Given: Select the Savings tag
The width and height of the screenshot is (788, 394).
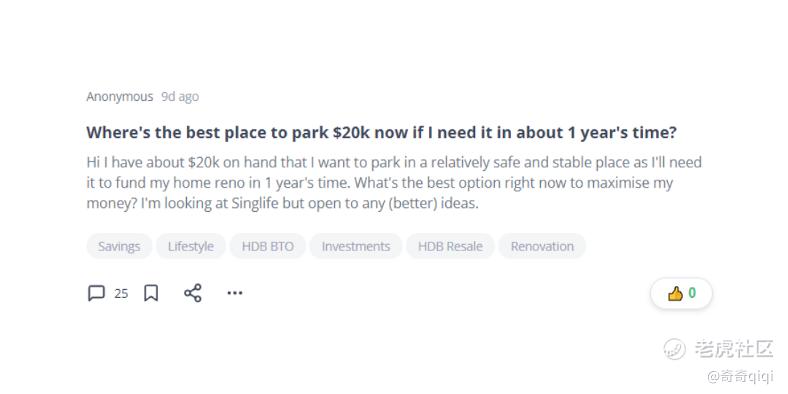Looking at the screenshot, I should coord(119,246).
